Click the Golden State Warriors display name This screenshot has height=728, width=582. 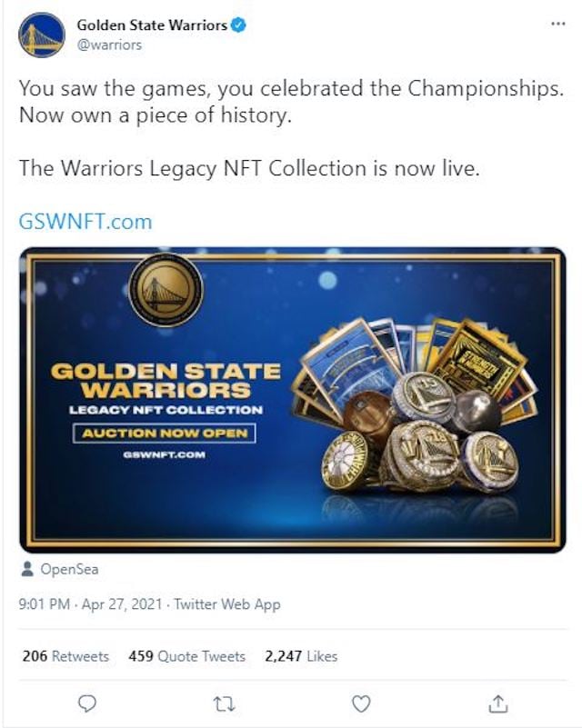coord(152,25)
